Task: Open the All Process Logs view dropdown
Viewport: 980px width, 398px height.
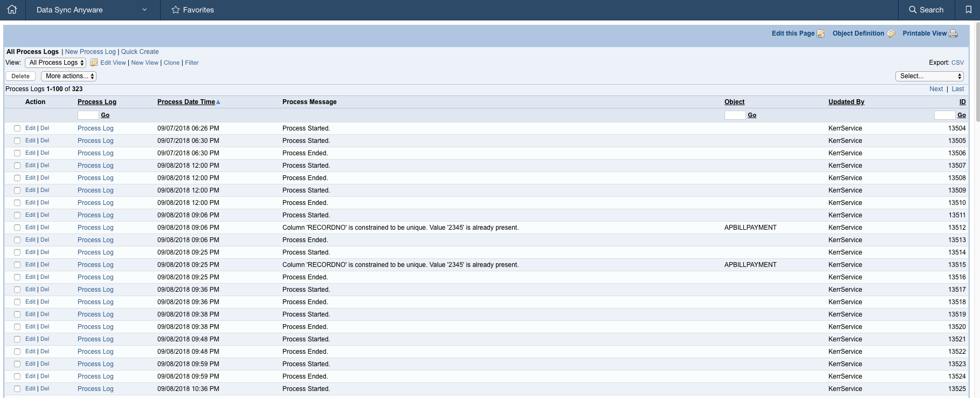Action: (56, 63)
